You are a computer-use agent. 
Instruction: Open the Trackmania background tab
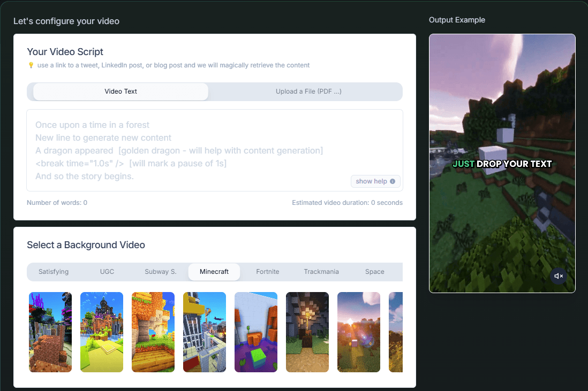(321, 272)
